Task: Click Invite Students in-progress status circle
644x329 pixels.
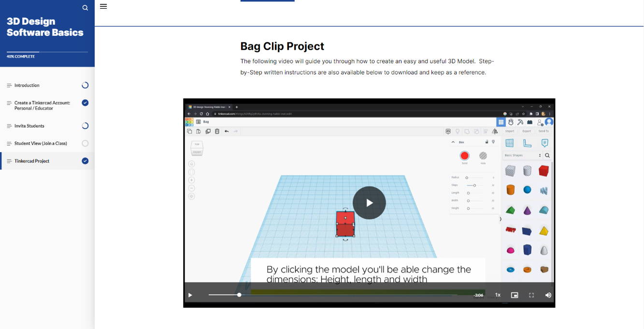Action: pos(85,126)
